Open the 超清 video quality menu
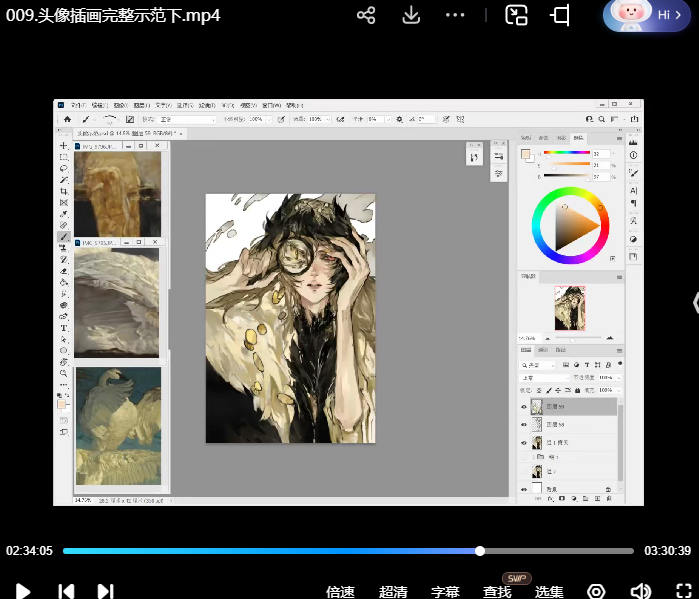699x599 pixels. [393, 591]
